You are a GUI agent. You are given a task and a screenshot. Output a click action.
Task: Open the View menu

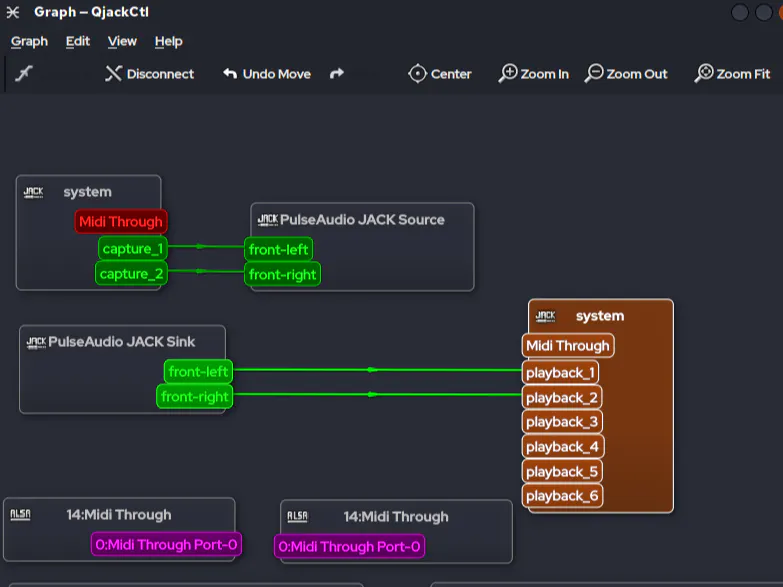click(122, 41)
